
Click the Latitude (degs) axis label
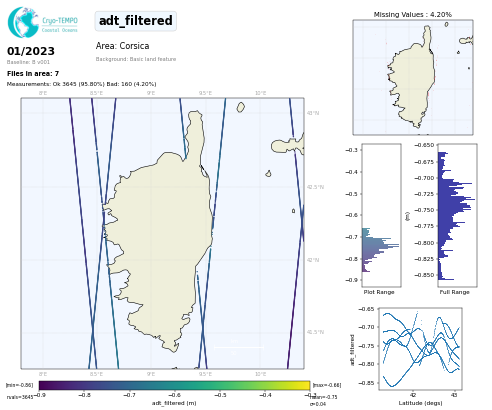(x=420, y=403)
